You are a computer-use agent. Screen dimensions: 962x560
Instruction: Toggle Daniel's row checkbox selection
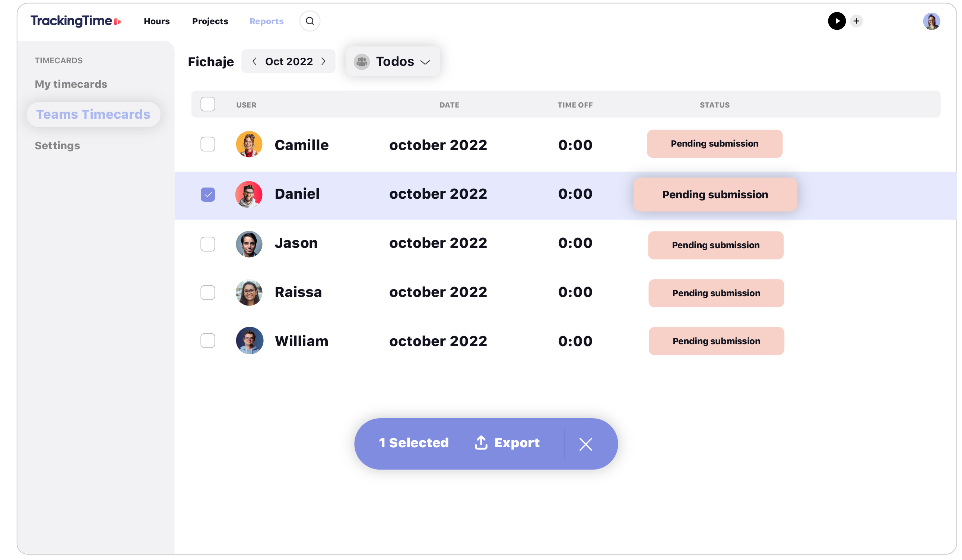click(x=207, y=193)
